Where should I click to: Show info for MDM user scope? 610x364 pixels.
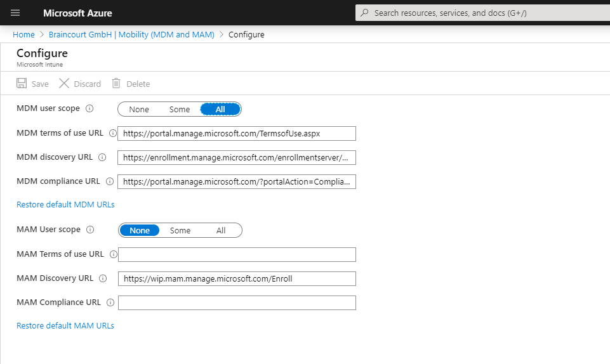(90, 108)
